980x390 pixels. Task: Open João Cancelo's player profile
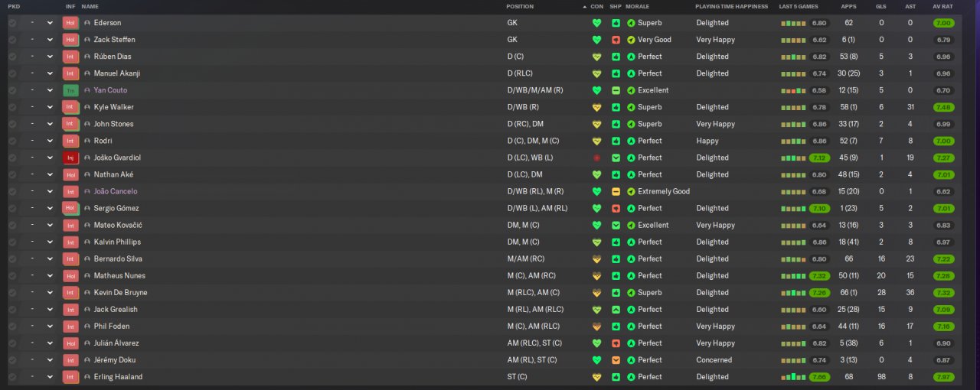click(x=116, y=191)
